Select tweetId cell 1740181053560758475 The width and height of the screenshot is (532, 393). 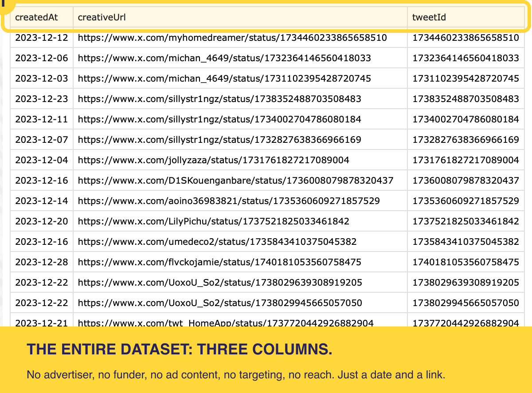click(x=466, y=262)
